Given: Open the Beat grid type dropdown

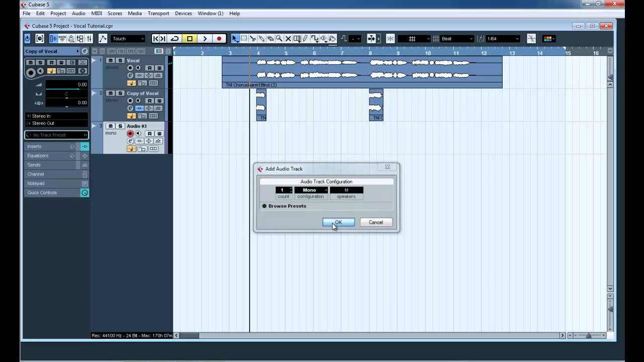Looking at the screenshot, I should coord(457,39).
